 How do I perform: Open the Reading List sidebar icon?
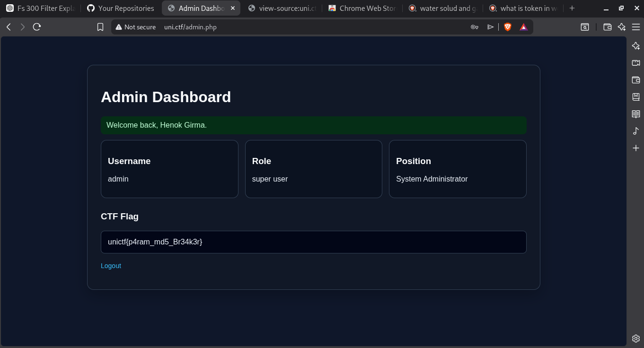[636, 114]
